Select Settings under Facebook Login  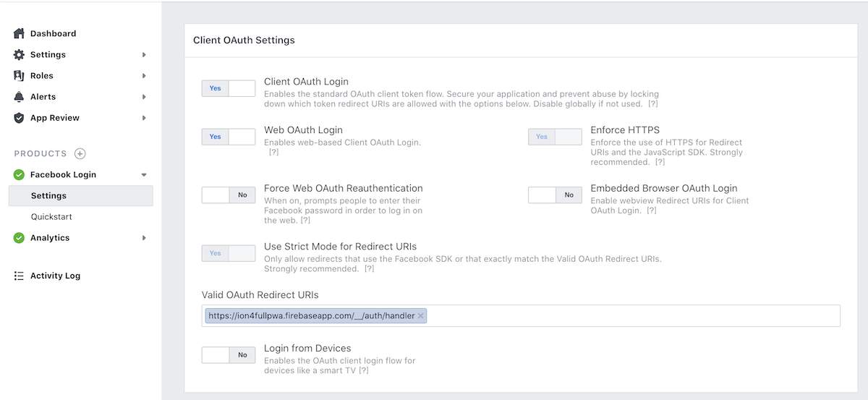80,195
